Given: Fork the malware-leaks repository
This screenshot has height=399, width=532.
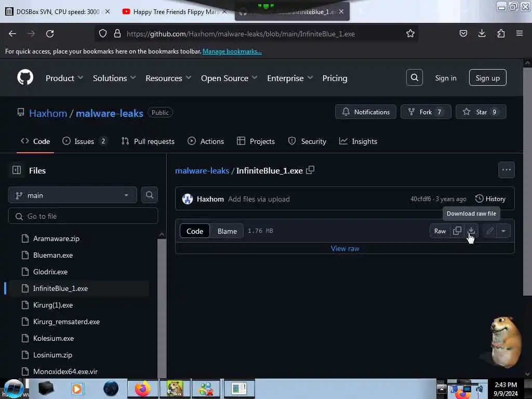Looking at the screenshot, I should (x=426, y=112).
